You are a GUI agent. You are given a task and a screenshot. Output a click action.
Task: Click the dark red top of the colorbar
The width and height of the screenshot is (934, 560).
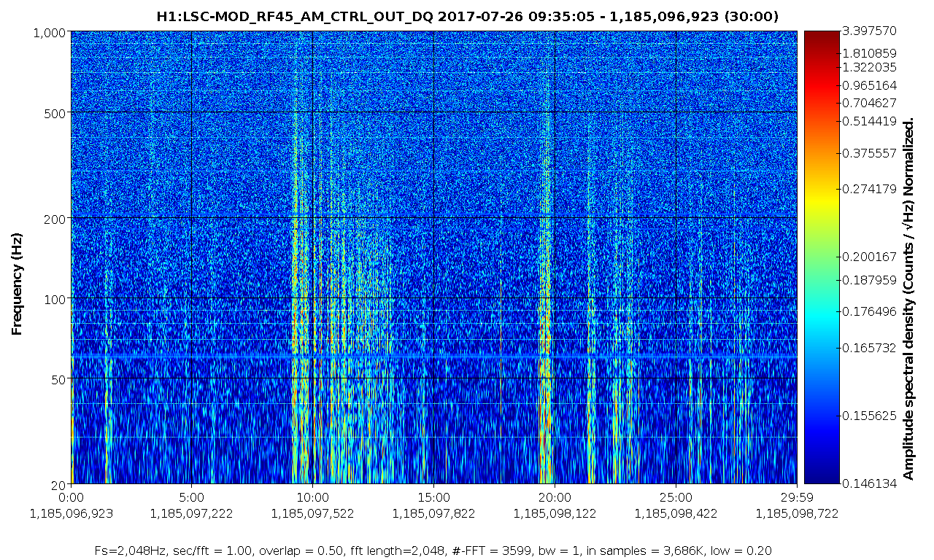click(x=822, y=36)
